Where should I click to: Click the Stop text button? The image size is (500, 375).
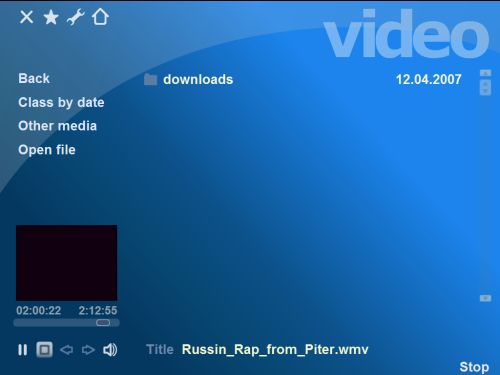pyautogui.click(x=474, y=367)
